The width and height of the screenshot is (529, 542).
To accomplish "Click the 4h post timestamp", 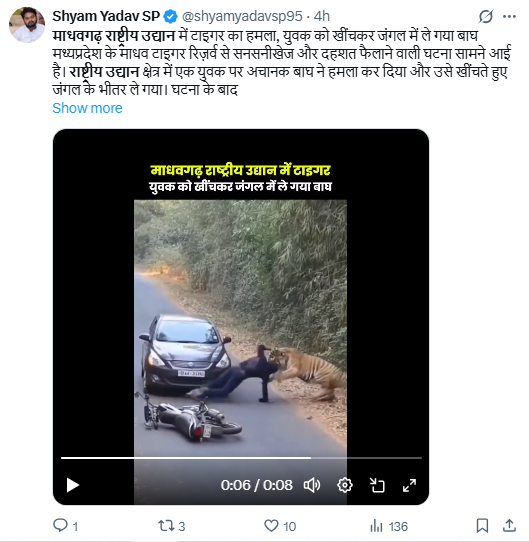I will (x=322, y=16).
